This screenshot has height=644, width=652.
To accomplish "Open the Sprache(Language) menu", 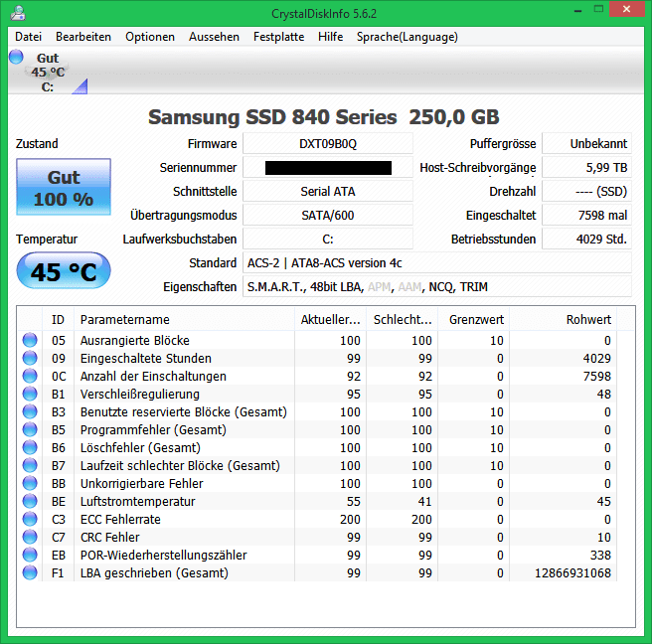I will (x=407, y=37).
